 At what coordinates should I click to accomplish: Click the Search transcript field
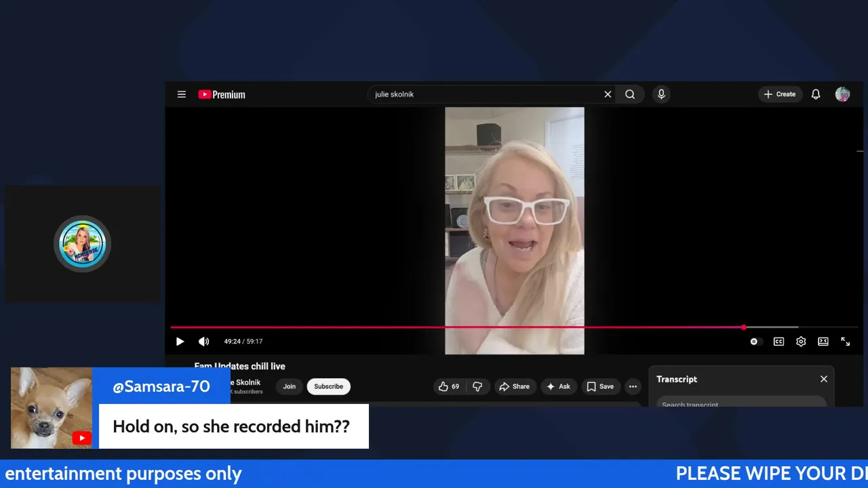pyautogui.click(x=741, y=403)
